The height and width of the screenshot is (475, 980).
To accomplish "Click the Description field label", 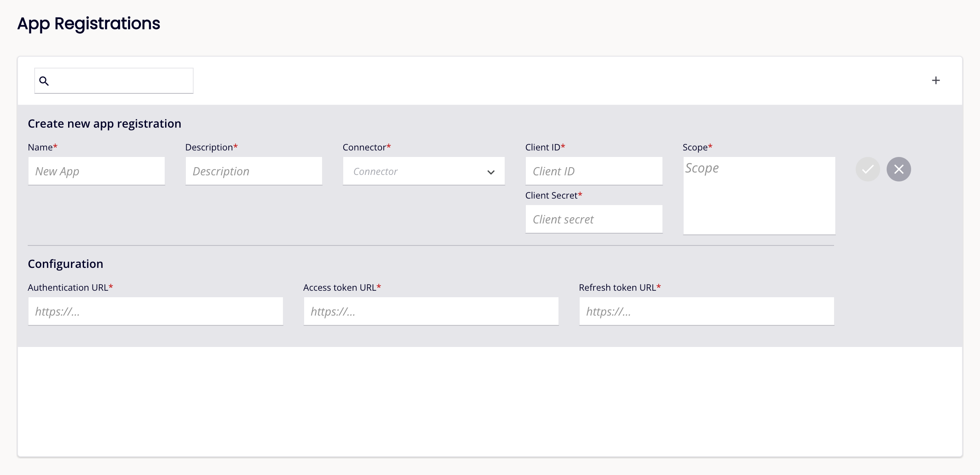I will click(x=211, y=147).
